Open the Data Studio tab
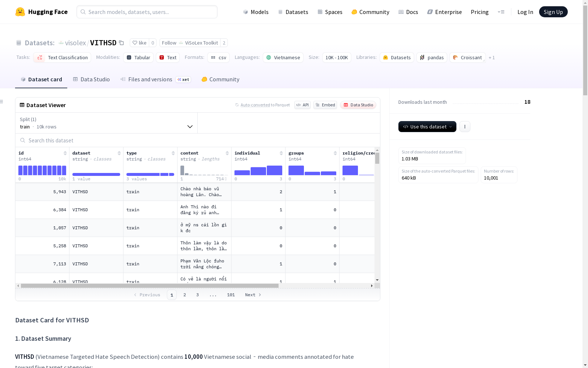This screenshot has height=368, width=588. pos(92,79)
